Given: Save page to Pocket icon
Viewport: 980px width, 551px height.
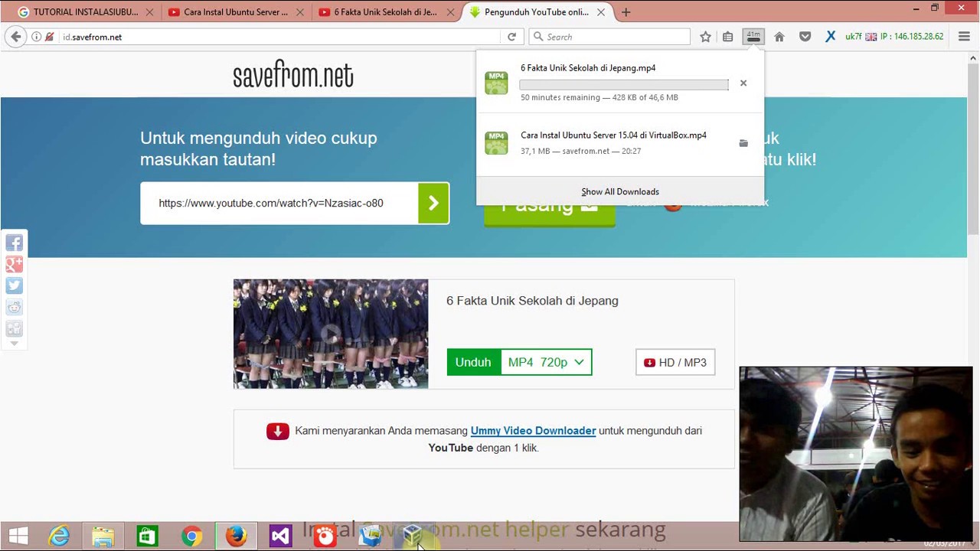Looking at the screenshot, I should 805,37.
